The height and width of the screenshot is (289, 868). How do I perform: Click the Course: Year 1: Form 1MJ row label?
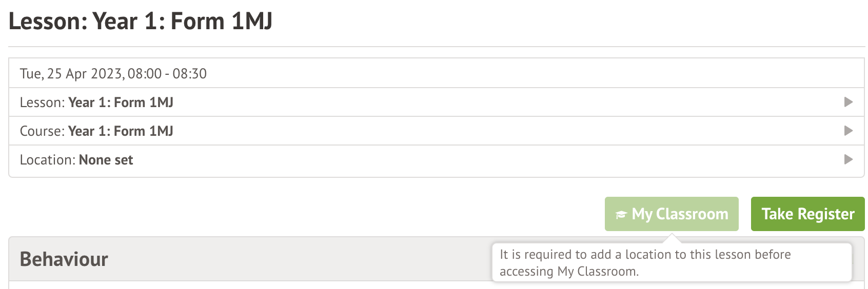point(96,131)
